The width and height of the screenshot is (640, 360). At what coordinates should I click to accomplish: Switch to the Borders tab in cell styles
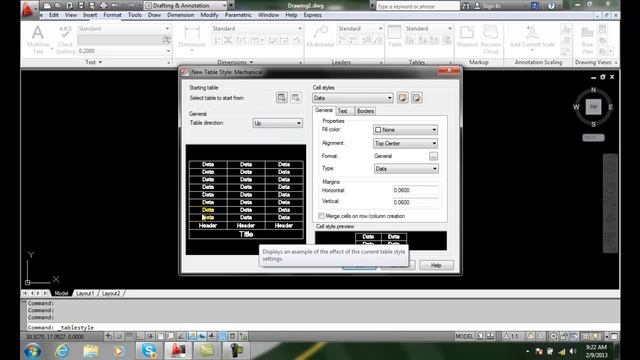coord(365,111)
